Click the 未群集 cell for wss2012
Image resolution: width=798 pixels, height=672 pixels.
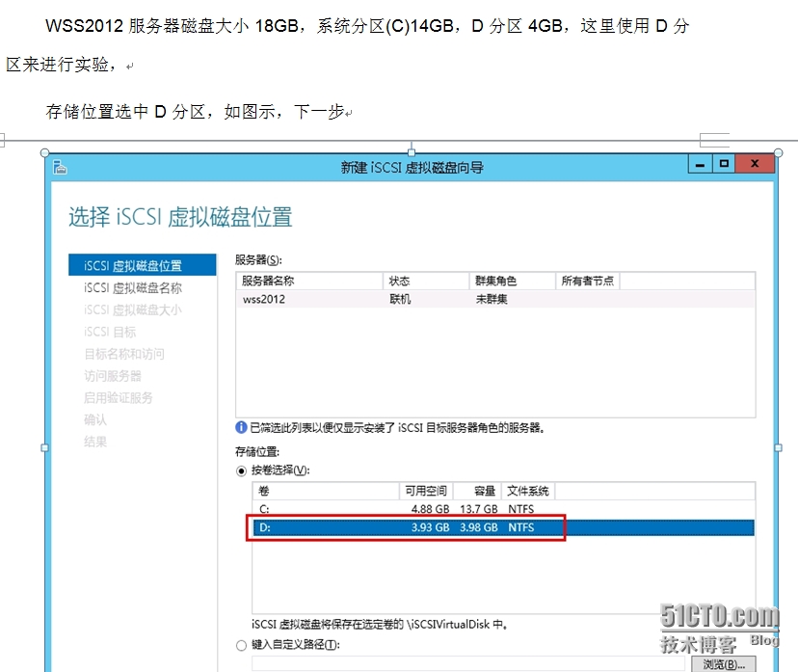[492, 299]
